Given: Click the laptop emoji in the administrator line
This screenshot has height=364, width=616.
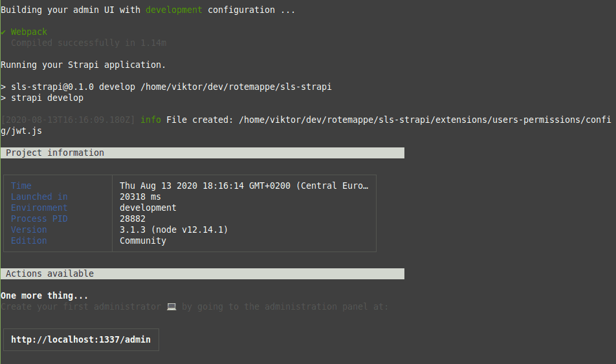Looking at the screenshot, I should point(171,306).
